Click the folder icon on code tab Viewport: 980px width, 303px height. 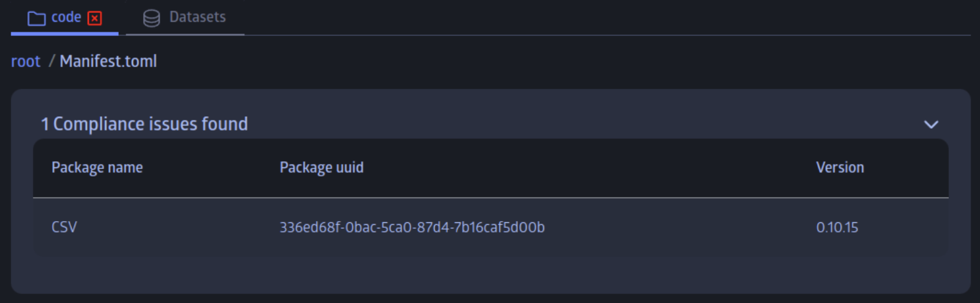[36, 19]
